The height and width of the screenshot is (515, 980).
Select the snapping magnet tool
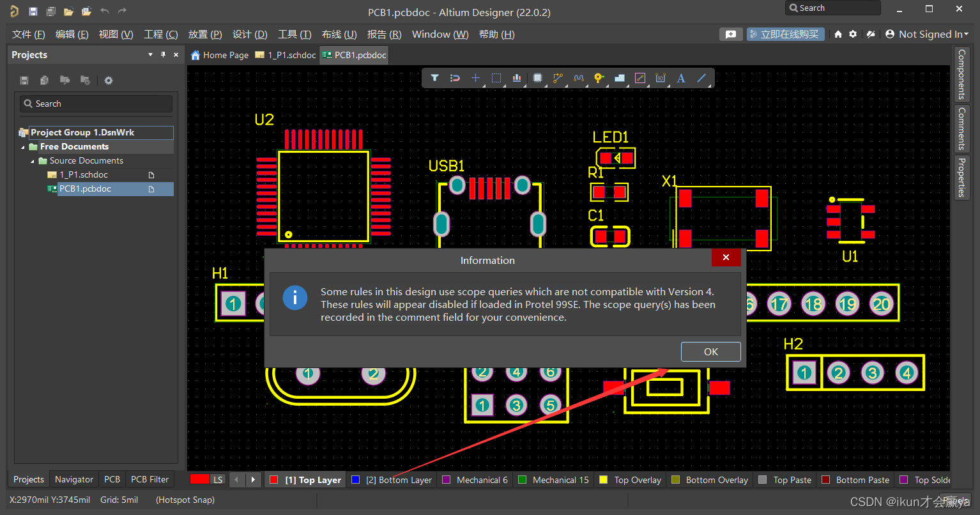(x=455, y=77)
